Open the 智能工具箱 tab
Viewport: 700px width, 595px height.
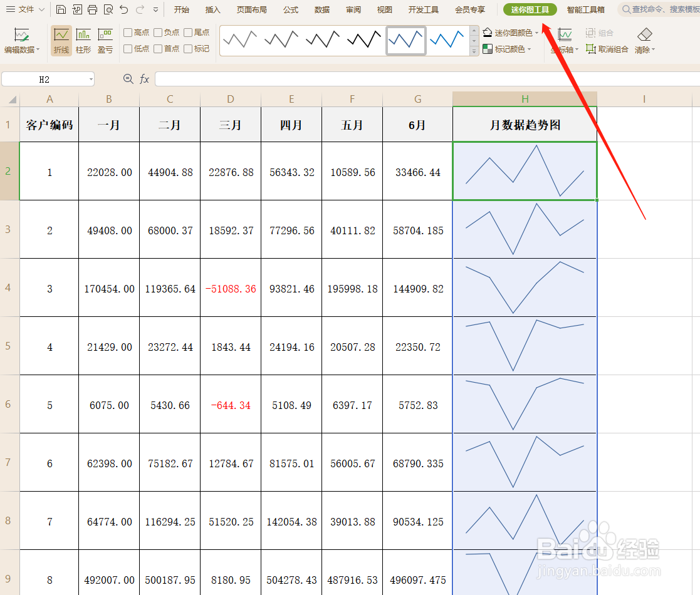point(586,9)
